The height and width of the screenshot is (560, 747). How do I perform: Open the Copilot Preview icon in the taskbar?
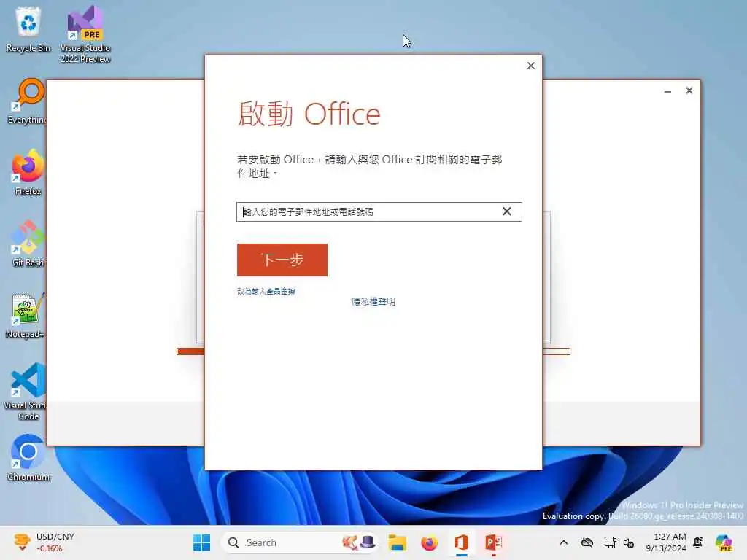pos(724,542)
